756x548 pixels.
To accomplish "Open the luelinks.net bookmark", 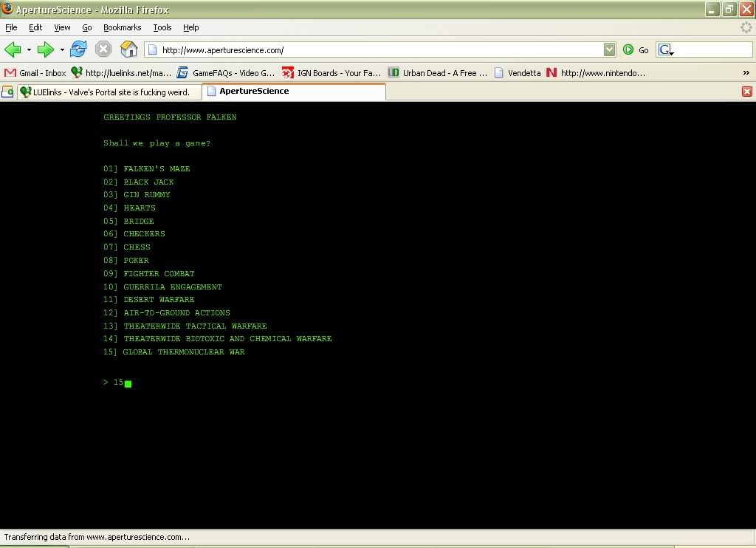I will pos(121,73).
